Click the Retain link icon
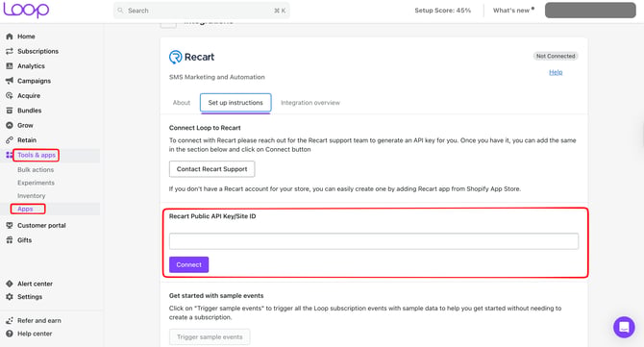The height and width of the screenshot is (347, 644). pos(10,140)
